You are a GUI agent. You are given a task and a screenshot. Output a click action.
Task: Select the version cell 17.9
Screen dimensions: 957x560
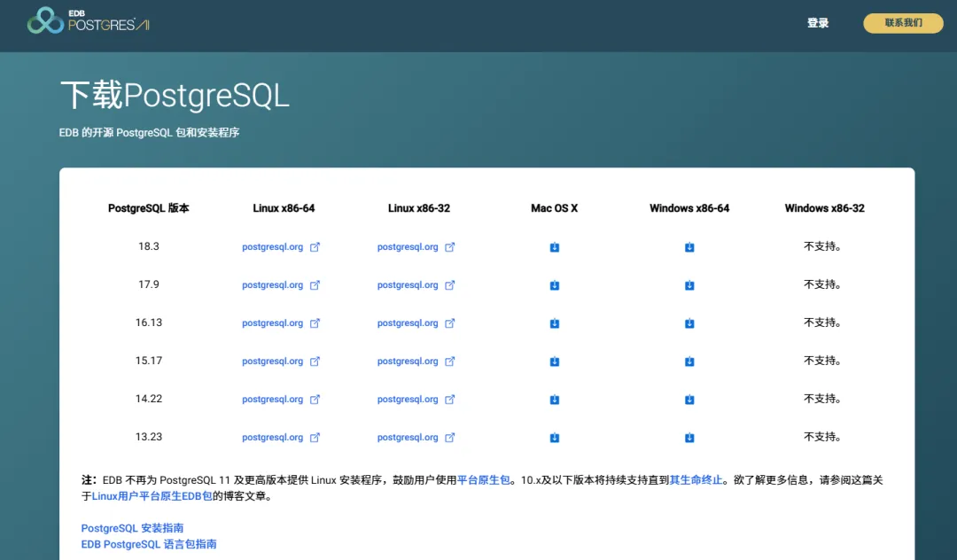[148, 284]
